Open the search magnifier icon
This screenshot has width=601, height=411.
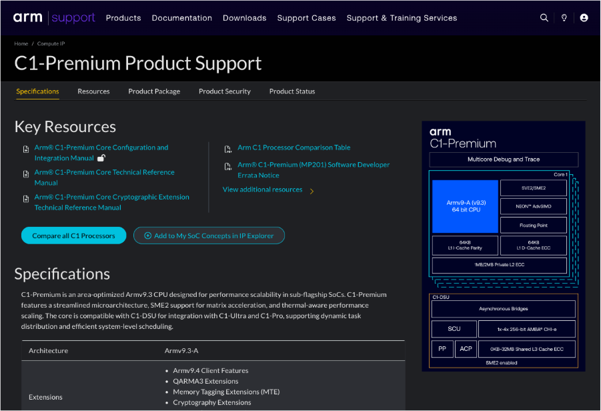[544, 18]
